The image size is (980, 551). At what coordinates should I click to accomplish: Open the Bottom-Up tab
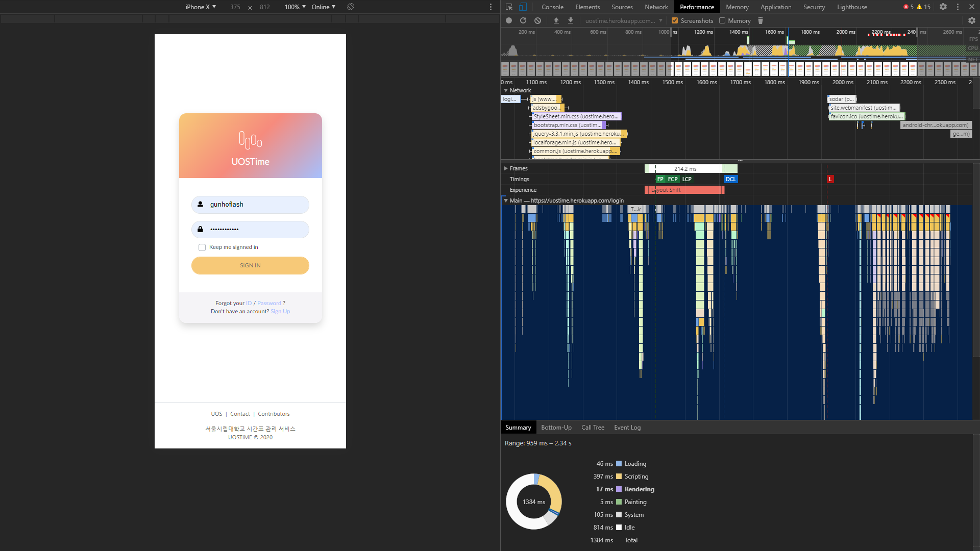(x=556, y=428)
